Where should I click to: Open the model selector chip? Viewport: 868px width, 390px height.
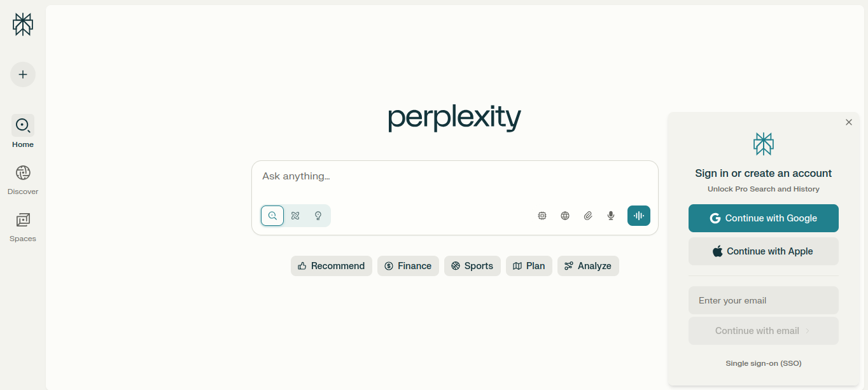(x=542, y=216)
